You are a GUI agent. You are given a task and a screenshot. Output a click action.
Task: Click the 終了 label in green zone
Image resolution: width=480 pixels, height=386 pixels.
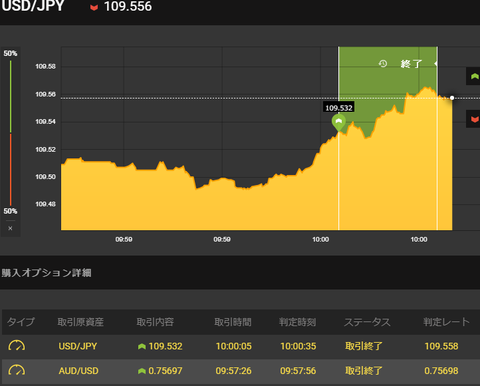pos(411,64)
